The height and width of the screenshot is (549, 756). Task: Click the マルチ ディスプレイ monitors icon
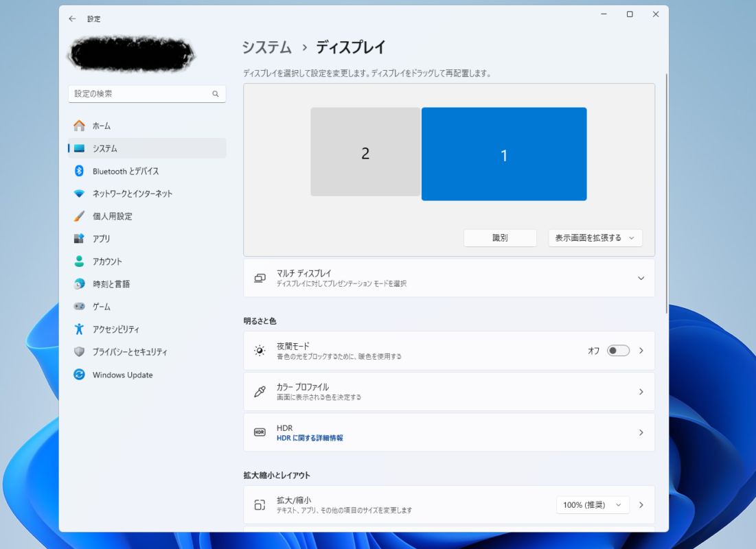260,278
